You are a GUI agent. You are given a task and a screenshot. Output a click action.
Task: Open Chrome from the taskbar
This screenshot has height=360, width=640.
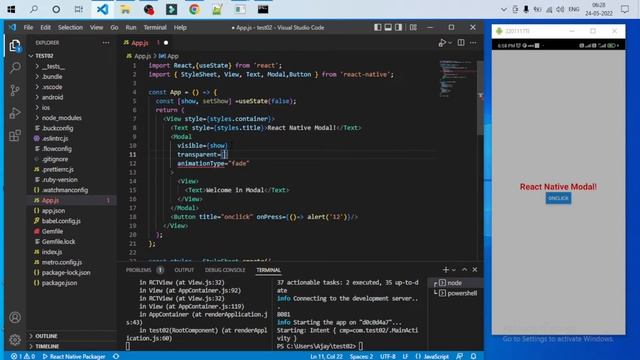[x=194, y=9]
